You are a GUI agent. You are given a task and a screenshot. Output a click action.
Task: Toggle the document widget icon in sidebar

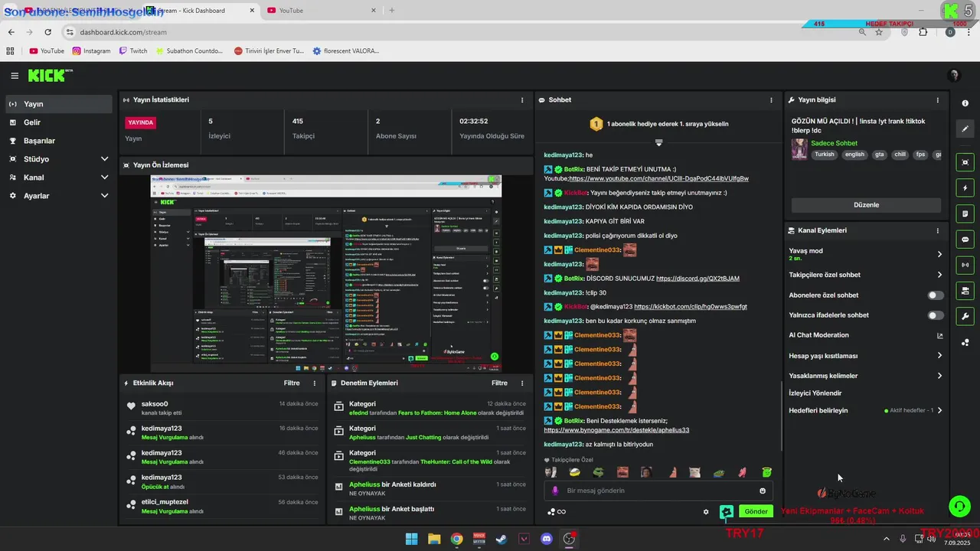click(965, 214)
